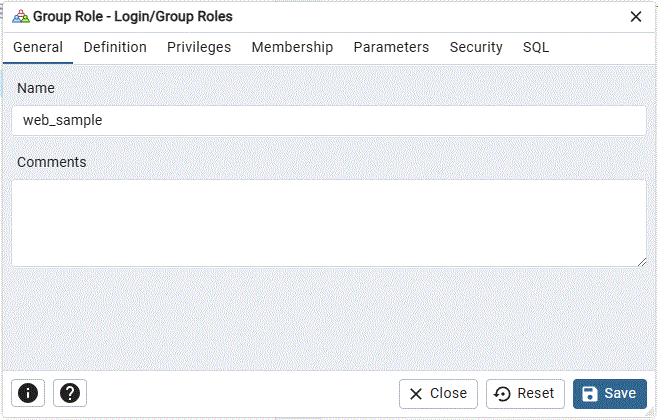The width and height of the screenshot is (658, 420).
Task: Click the Reset button
Action: coord(526,393)
